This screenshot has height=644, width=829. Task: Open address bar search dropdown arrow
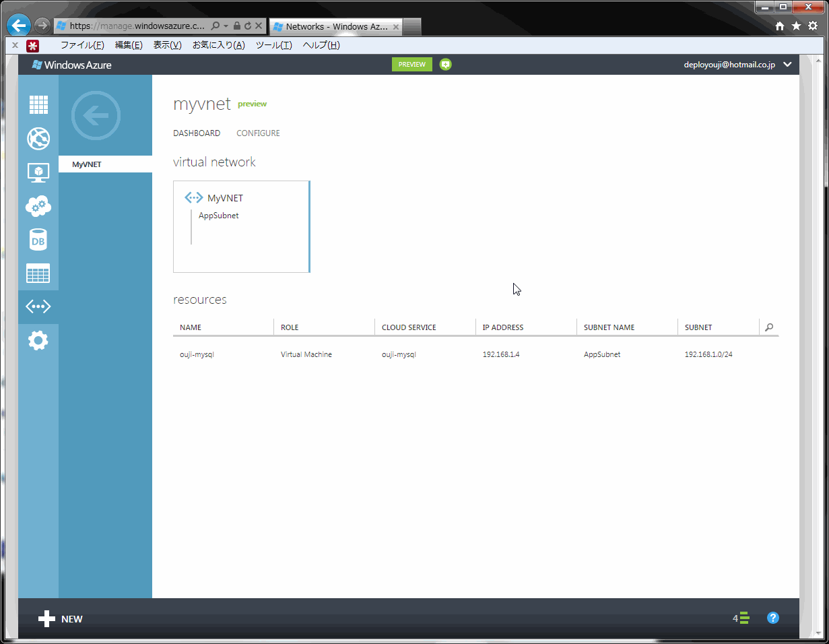coord(226,26)
